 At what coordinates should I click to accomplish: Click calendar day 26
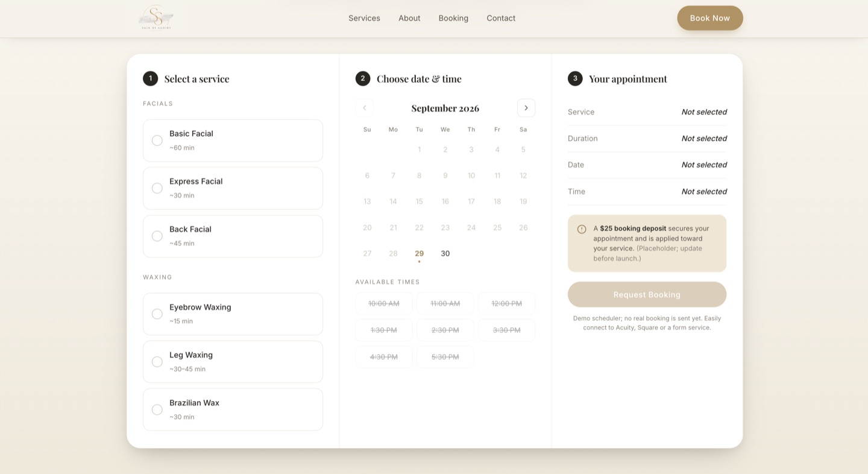tap(523, 227)
